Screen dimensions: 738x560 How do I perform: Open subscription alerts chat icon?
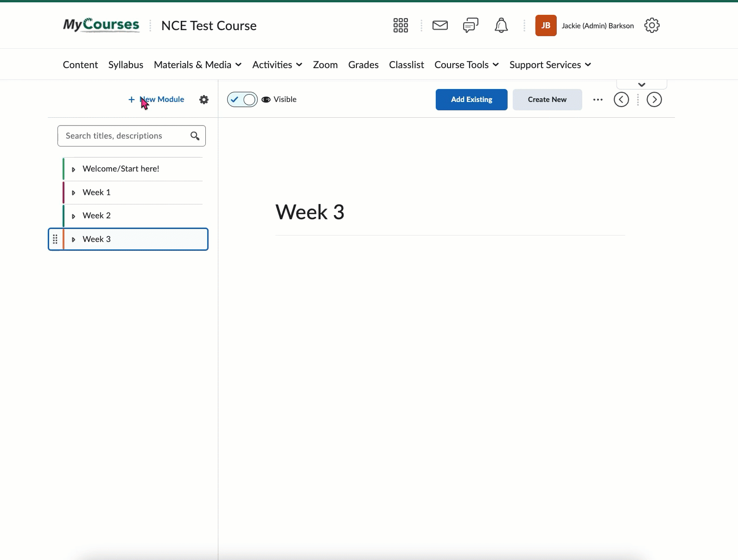coord(471,25)
